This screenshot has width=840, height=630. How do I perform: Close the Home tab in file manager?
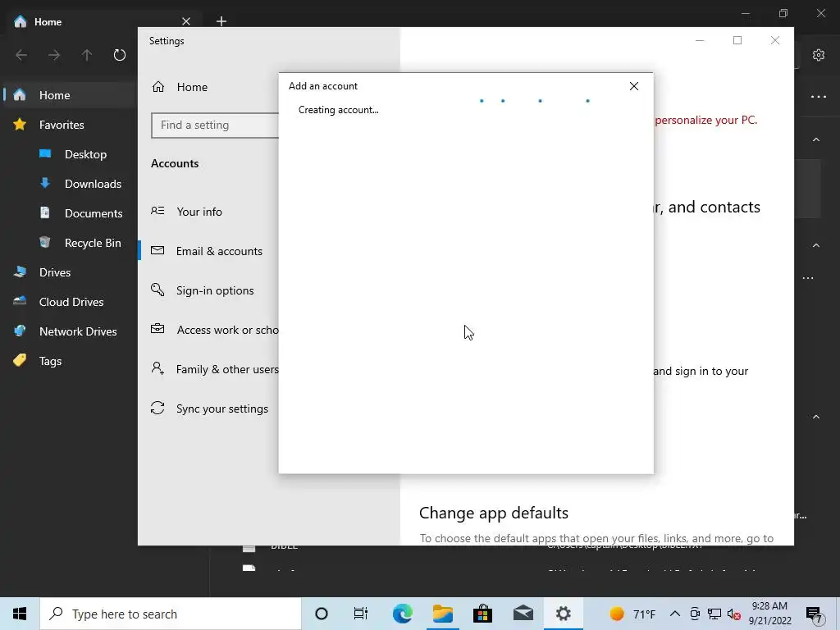pos(186,21)
